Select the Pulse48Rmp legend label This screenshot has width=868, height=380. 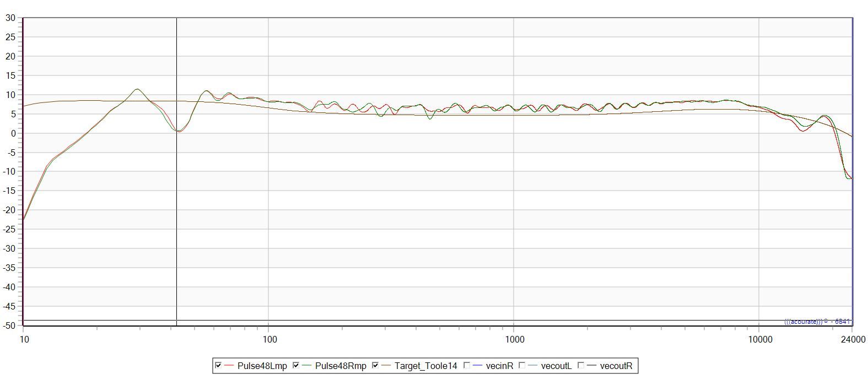(x=341, y=366)
